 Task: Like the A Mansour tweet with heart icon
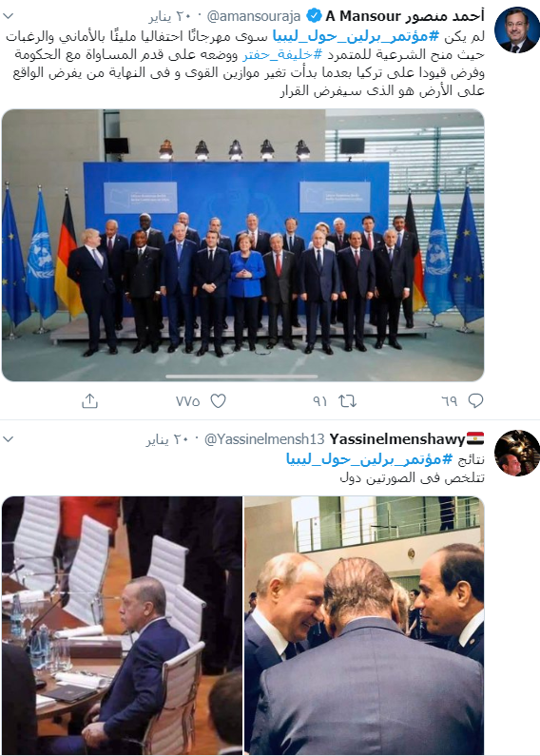coord(219,400)
